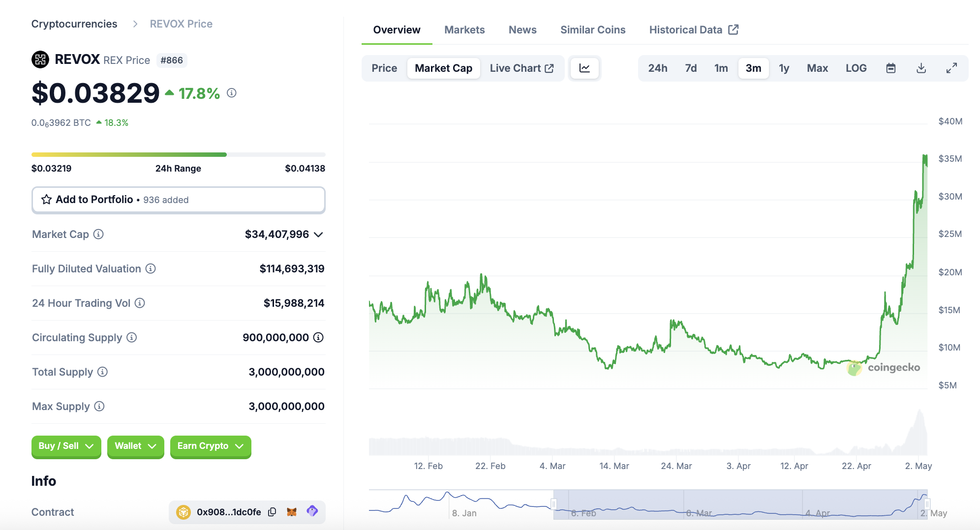The image size is (980, 530).
Task: Click the star Add to Portfolio icon
Action: point(47,200)
